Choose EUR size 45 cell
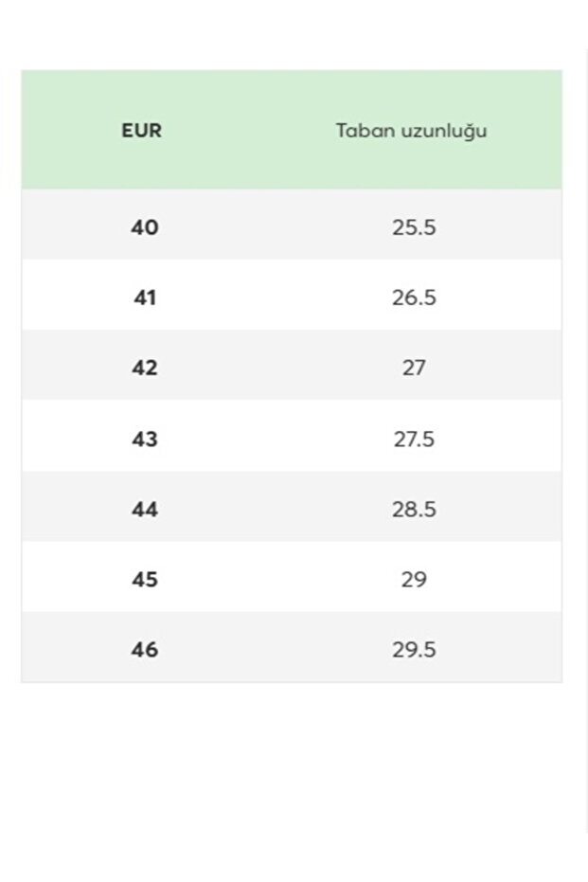588x882 pixels. [x=145, y=579]
